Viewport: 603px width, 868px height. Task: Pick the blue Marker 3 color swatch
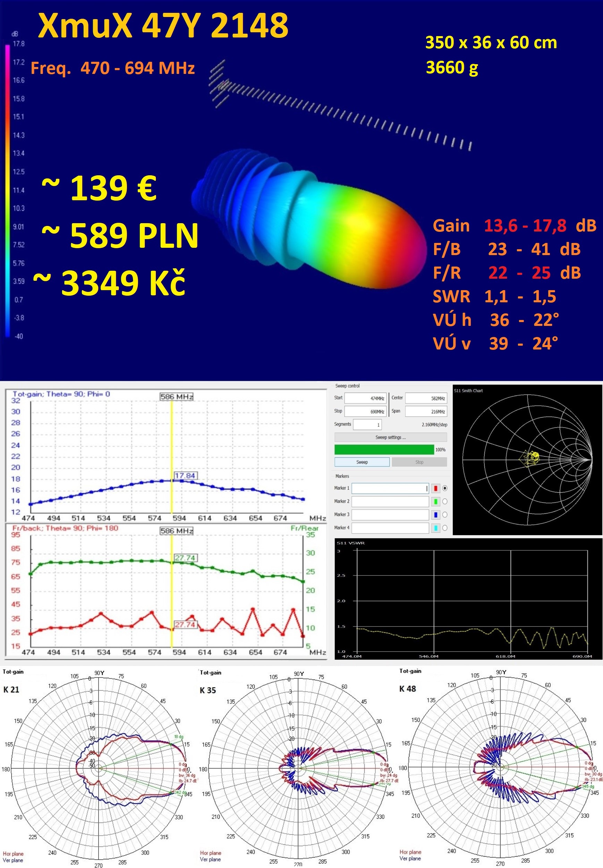(x=436, y=515)
